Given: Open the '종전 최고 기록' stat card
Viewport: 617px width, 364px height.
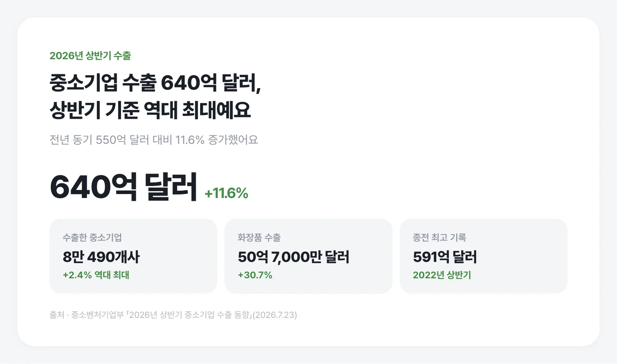Looking at the screenshot, I should pyautogui.click(x=484, y=256).
